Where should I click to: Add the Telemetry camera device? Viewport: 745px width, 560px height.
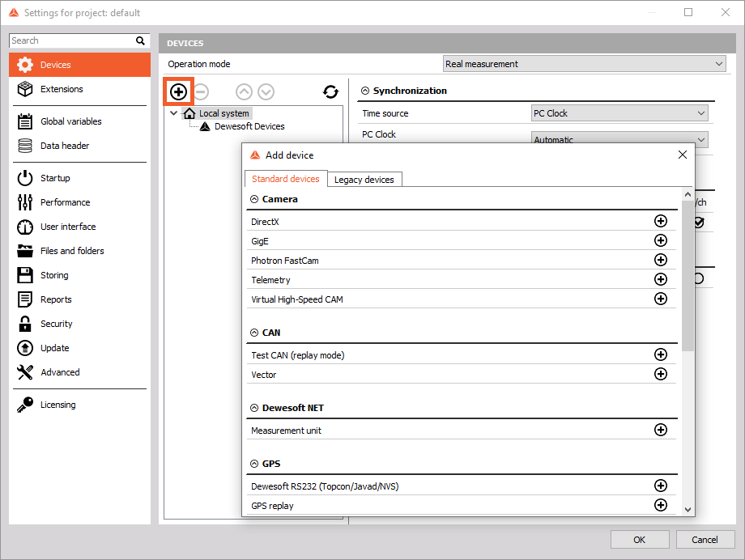pyautogui.click(x=661, y=279)
